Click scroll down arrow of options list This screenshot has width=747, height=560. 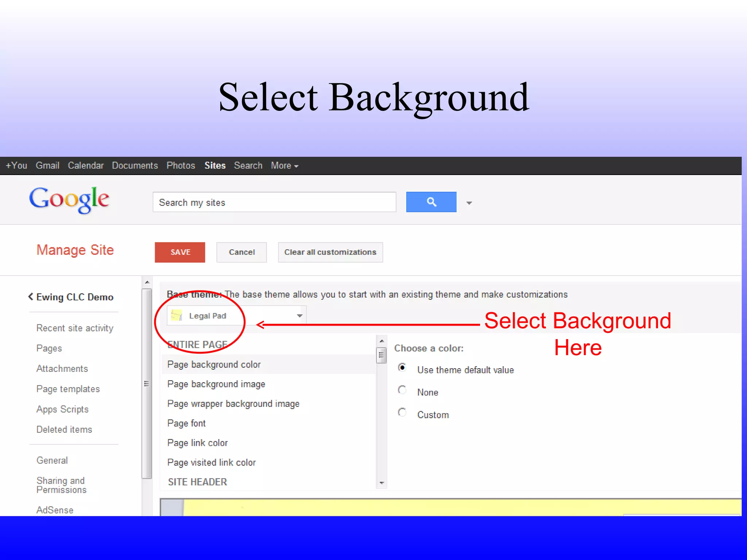point(382,483)
